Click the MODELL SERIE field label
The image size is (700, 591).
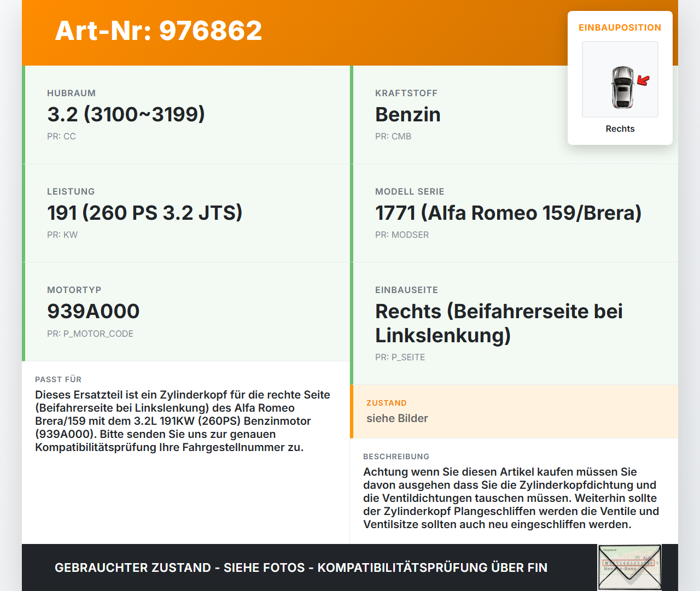[410, 191]
